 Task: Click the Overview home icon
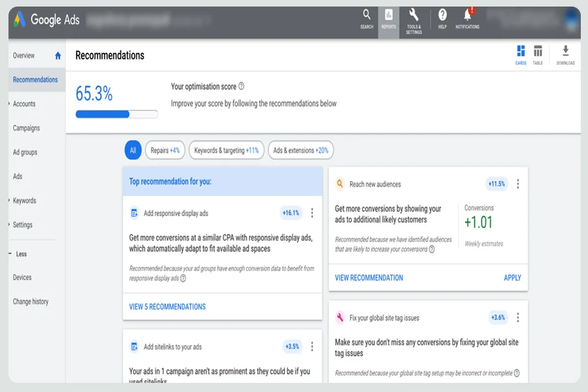click(57, 56)
